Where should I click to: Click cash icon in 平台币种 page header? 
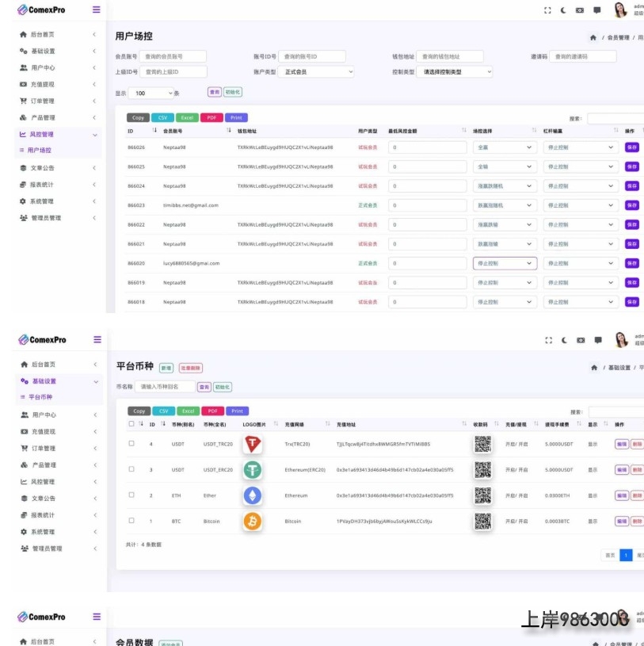(581, 340)
